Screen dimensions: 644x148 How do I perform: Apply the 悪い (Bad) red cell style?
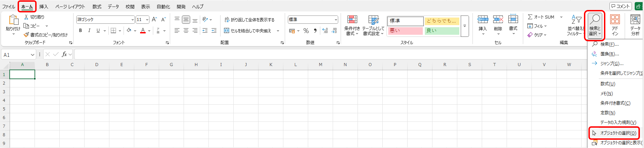pos(405,31)
